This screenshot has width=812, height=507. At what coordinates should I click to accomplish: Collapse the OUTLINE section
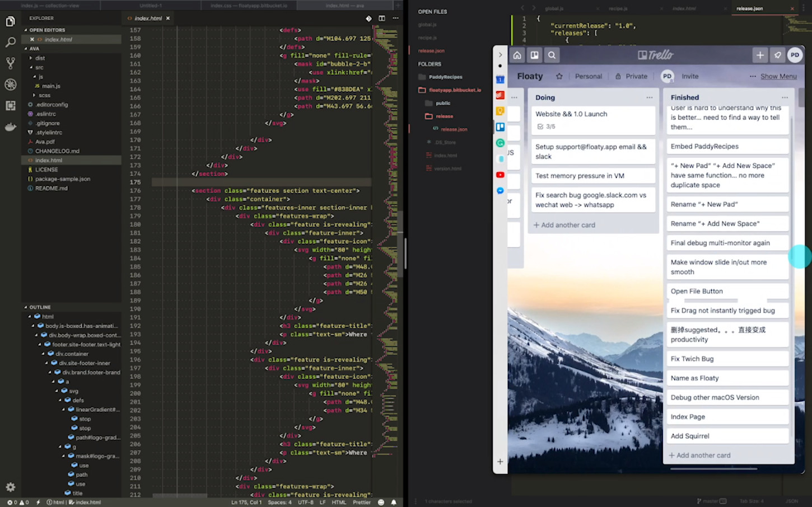pyautogui.click(x=26, y=307)
